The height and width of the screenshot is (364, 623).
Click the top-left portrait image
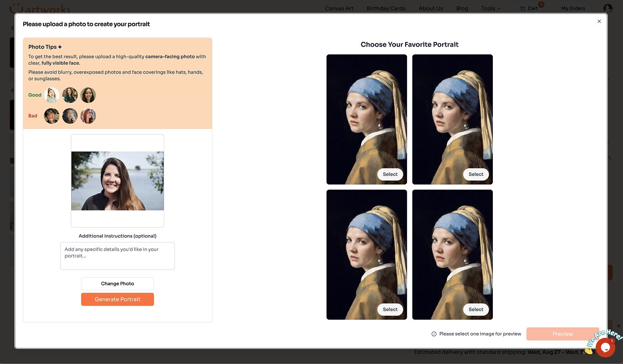click(367, 119)
